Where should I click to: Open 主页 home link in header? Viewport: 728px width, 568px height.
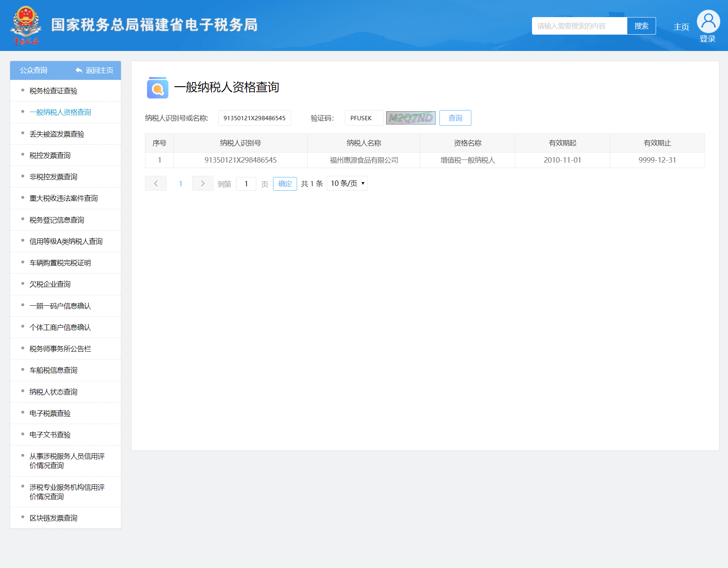point(681,27)
